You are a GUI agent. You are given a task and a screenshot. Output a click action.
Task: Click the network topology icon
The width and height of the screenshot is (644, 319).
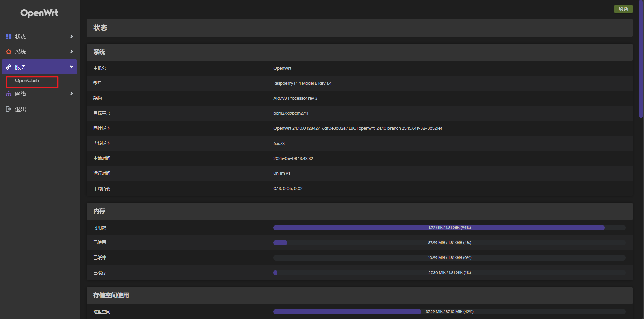(9, 94)
